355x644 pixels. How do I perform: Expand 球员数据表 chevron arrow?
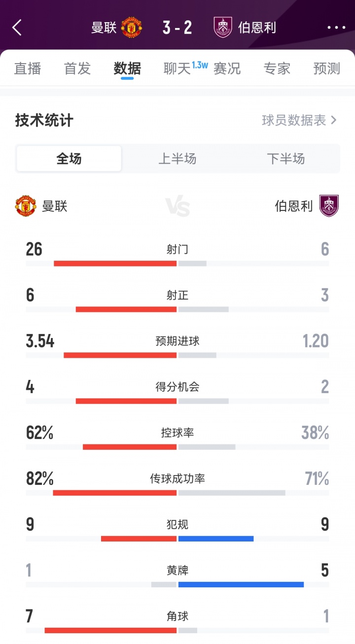(334, 120)
